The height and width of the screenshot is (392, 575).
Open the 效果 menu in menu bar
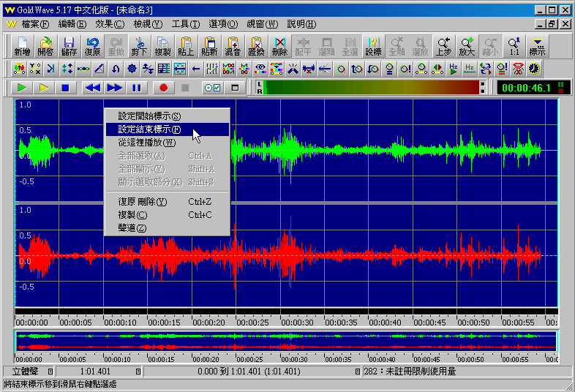tap(110, 24)
